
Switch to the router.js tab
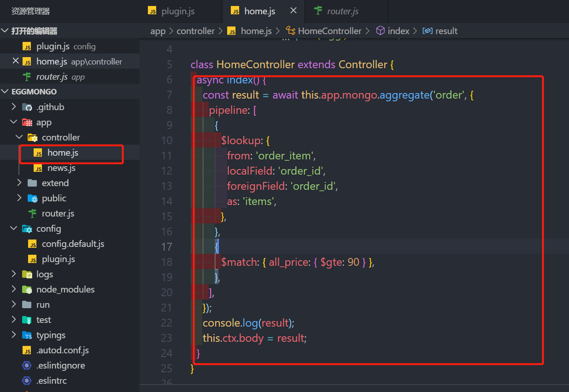pyautogui.click(x=342, y=12)
